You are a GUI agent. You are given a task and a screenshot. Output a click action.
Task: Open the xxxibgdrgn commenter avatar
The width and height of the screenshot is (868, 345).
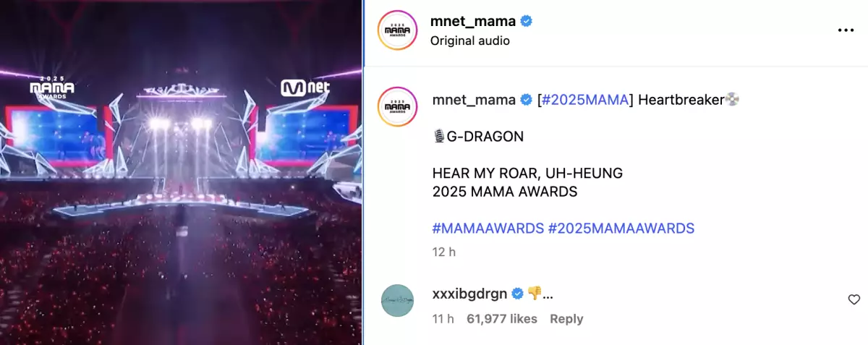(396, 299)
